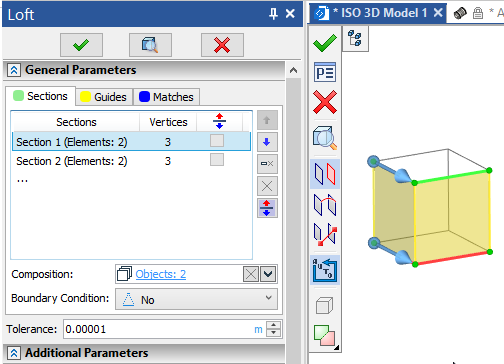Screen dimensions: 504x364
Task: Move selected section down with blue arrow
Action: click(x=267, y=142)
